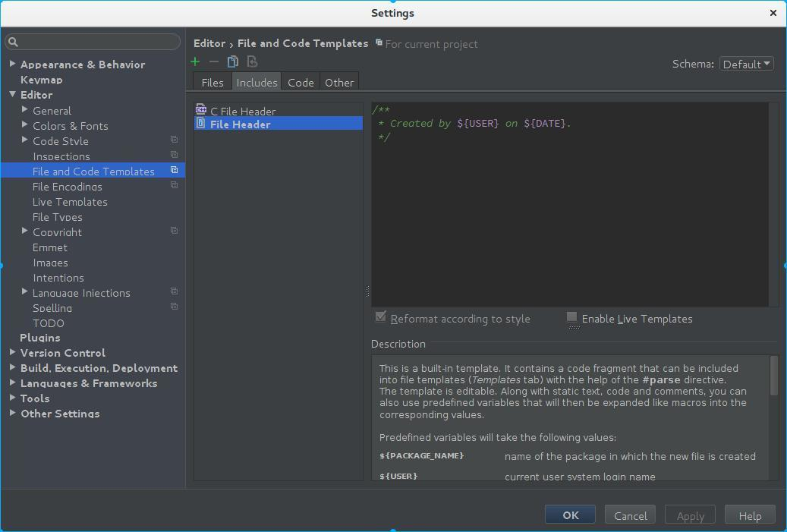Open the Schema dropdown
Image resolution: width=787 pixels, height=532 pixels.
click(746, 64)
